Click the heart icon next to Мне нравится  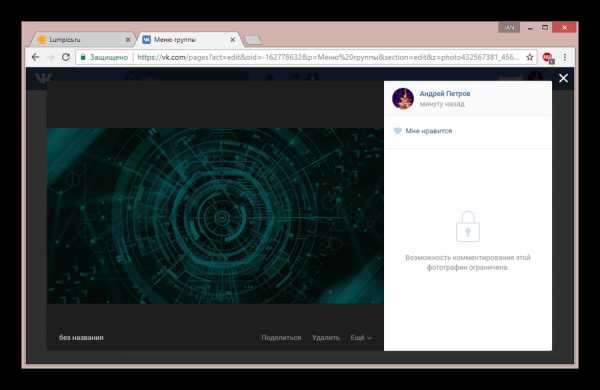(398, 131)
